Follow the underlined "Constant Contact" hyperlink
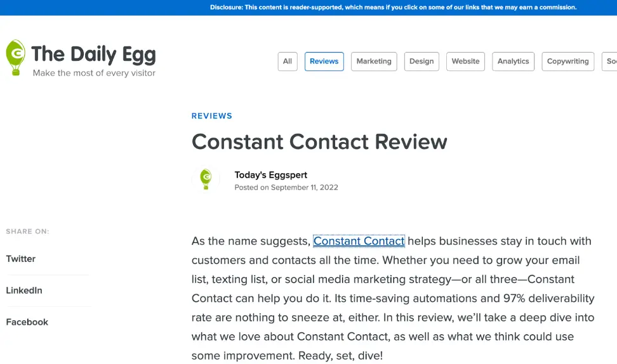The image size is (617, 364). click(x=359, y=241)
